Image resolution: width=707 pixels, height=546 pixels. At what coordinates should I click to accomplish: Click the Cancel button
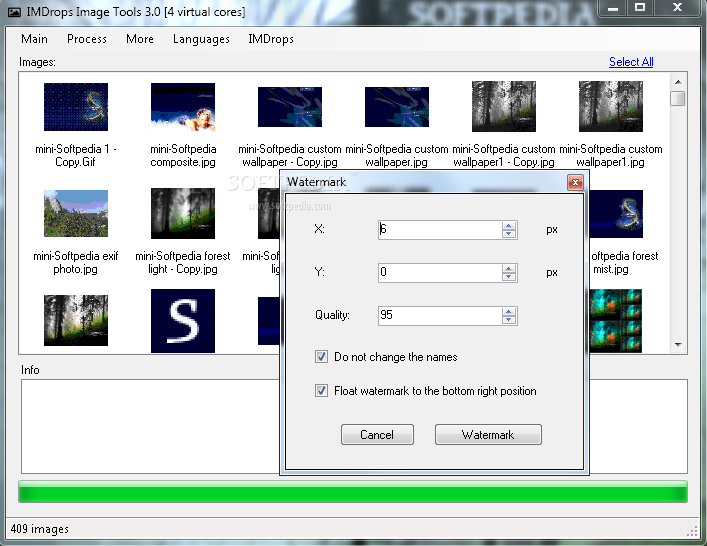click(377, 435)
